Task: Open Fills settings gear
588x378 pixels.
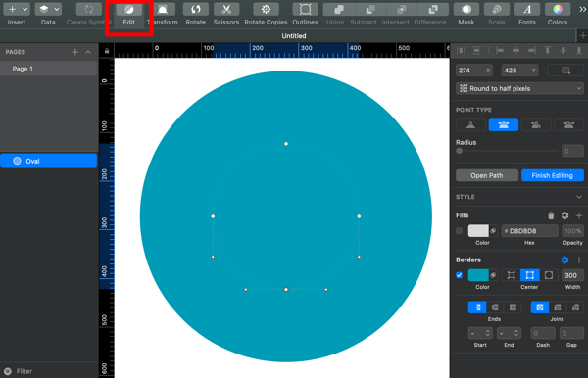Action: [564, 215]
